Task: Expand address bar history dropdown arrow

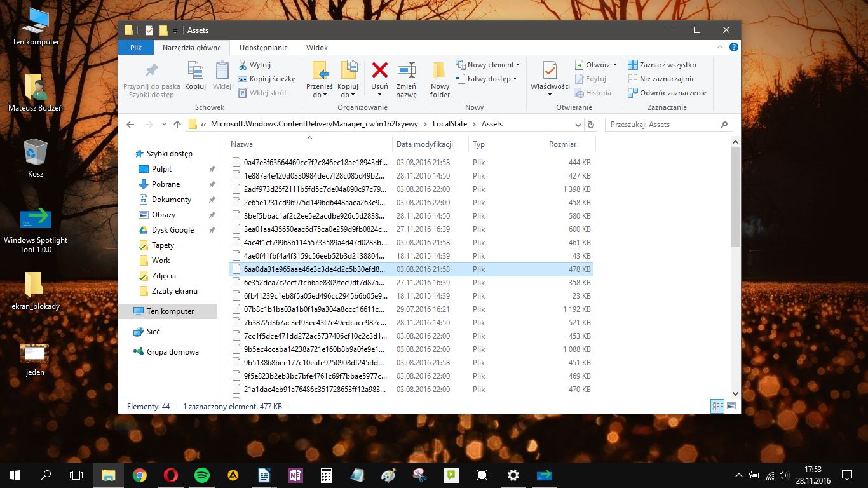Action: coord(578,125)
